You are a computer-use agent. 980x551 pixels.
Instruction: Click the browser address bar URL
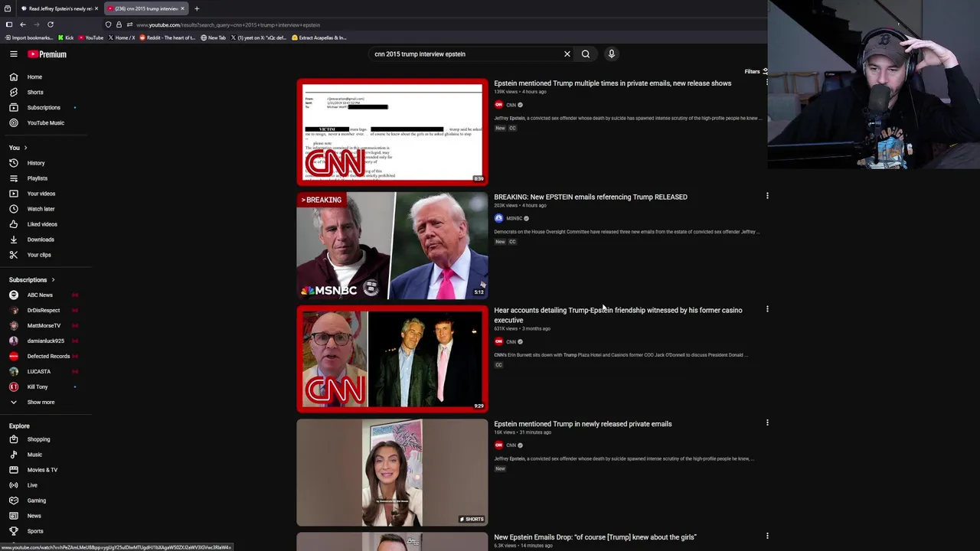coord(228,24)
